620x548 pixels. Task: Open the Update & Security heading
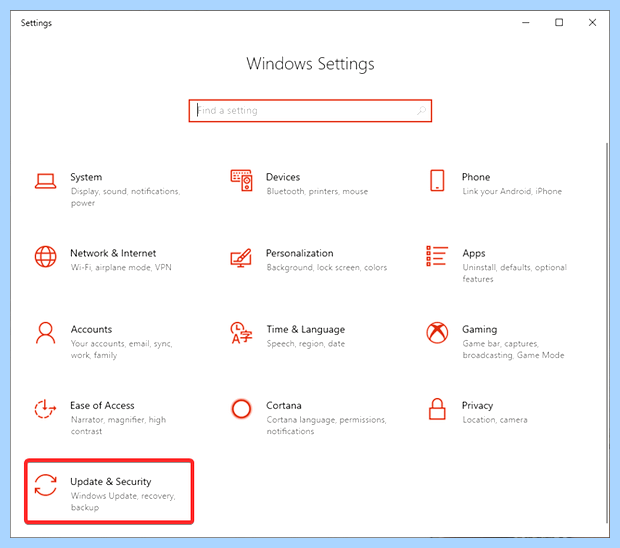point(111,482)
